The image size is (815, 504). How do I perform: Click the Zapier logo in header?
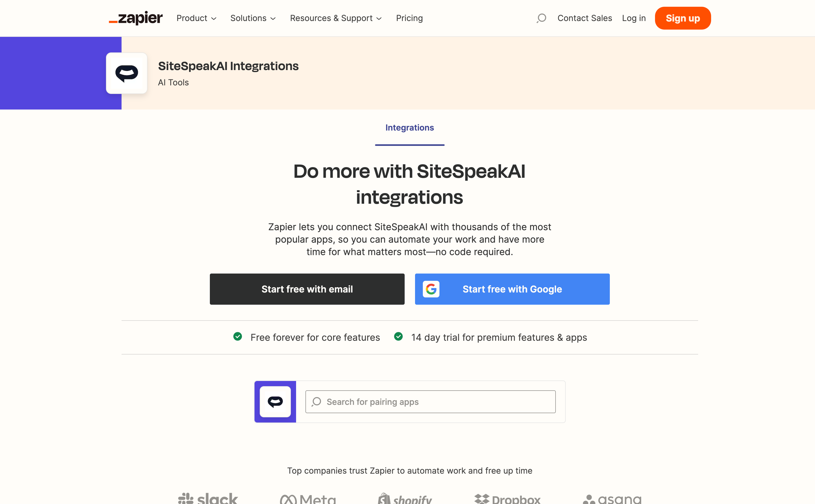click(x=136, y=18)
